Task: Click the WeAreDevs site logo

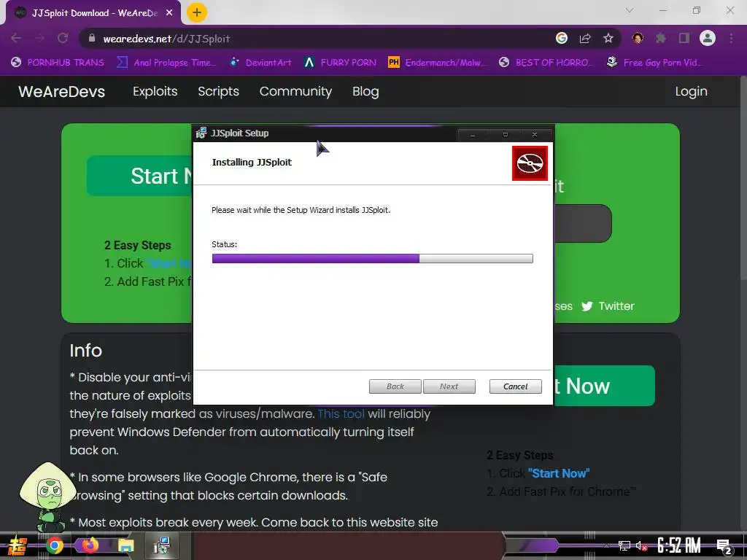Action: click(x=61, y=91)
